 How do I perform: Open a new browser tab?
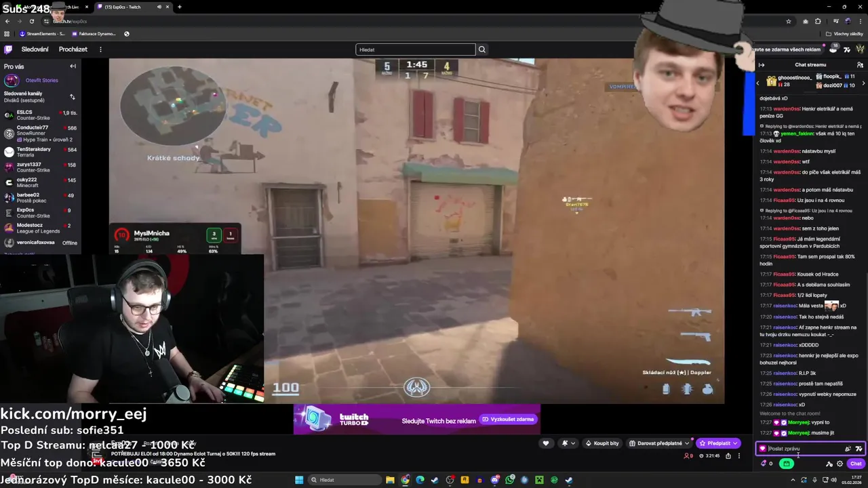tap(180, 7)
